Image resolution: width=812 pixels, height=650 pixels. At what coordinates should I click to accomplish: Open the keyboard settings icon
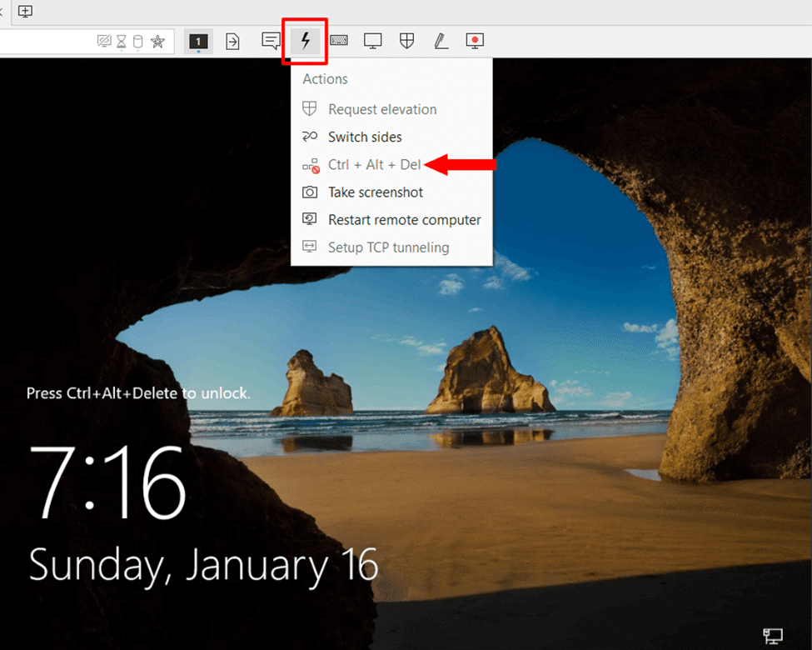tap(339, 41)
